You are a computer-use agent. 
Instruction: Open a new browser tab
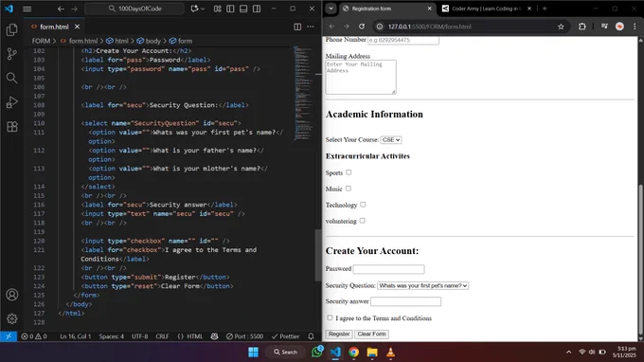(x=545, y=9)
